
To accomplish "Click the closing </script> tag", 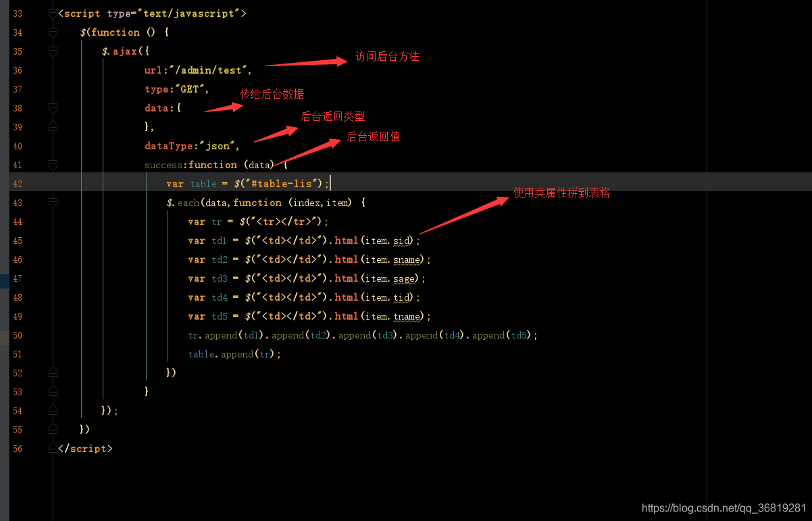I will point(85,449).
